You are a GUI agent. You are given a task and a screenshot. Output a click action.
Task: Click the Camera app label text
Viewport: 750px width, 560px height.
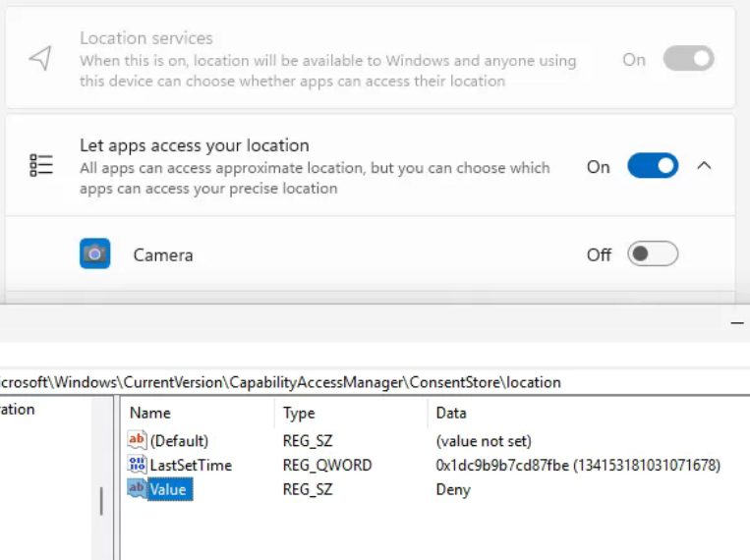pyautogui.click(x=163, y=254)
